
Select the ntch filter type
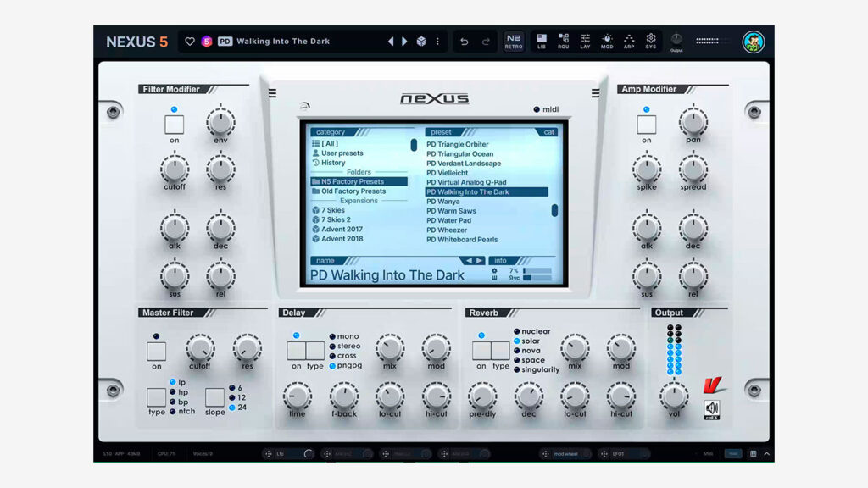182,412
